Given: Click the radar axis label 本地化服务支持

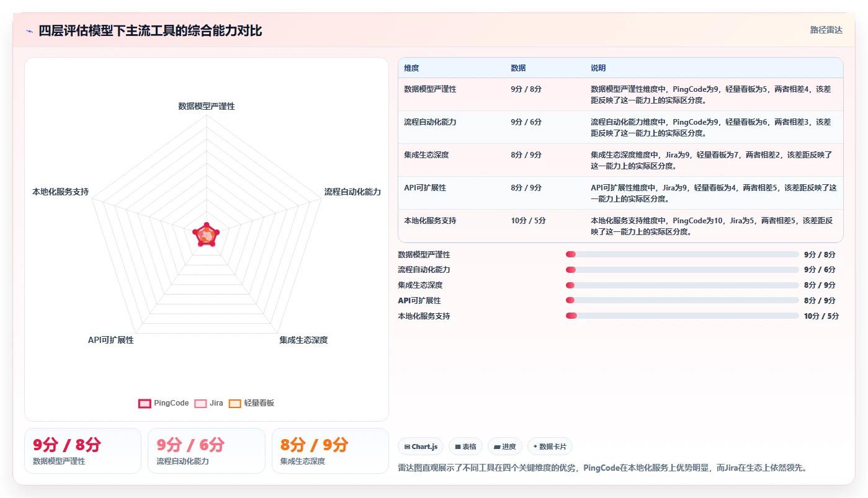Looking at the screenshot, I should 61,192.
